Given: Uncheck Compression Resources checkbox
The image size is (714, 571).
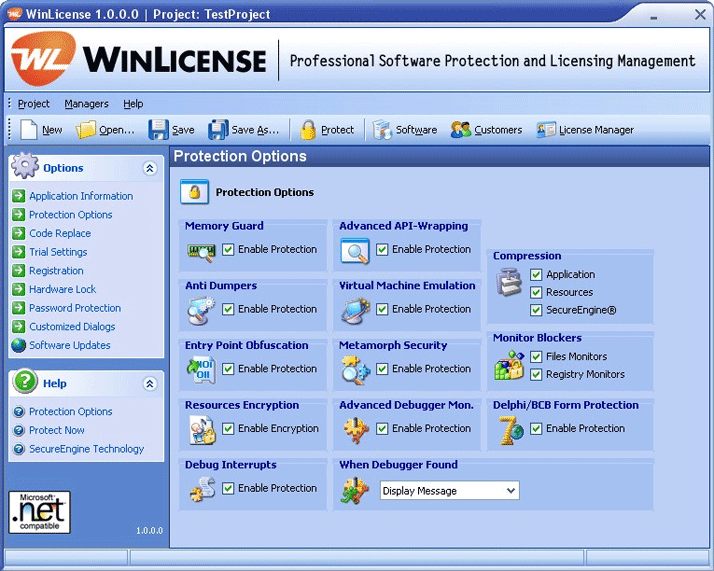Looking at the screenshot, I should [x=536, y=292].
